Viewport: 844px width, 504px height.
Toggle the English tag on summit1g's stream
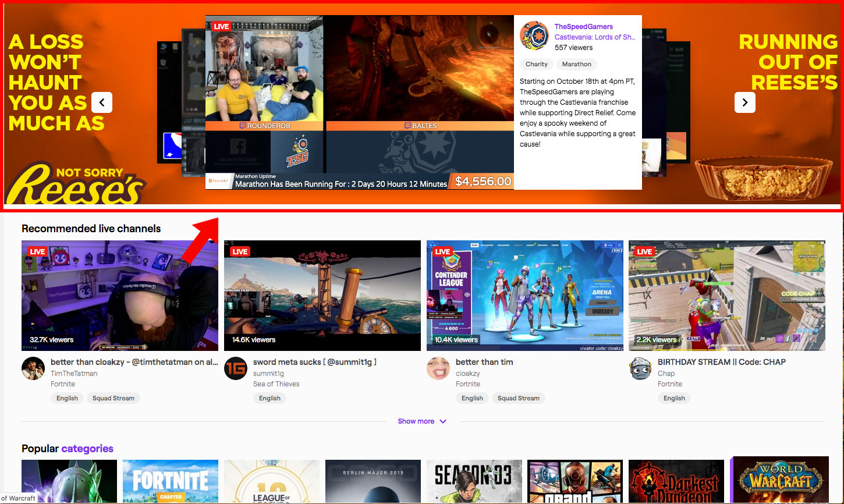[269, 398]
